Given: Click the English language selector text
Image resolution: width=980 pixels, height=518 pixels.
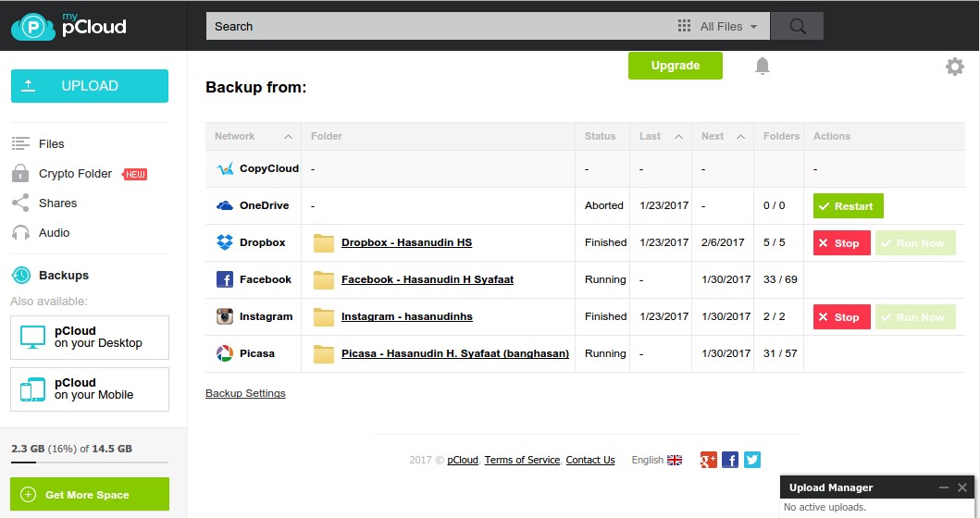Looking at the screenshot, I should (x=648, y=460).
